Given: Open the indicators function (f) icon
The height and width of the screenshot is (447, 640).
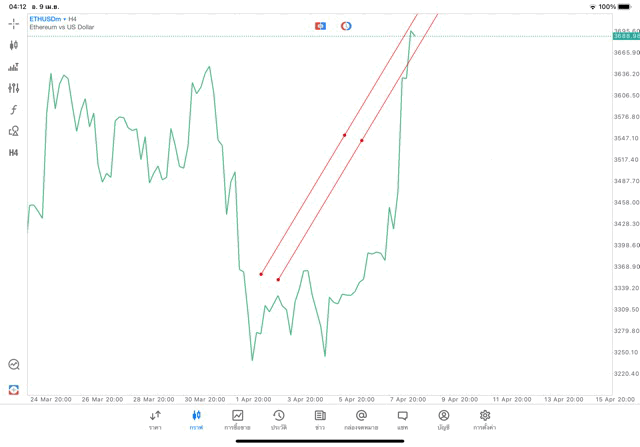Looking at the screenshot, I should 14,110.
